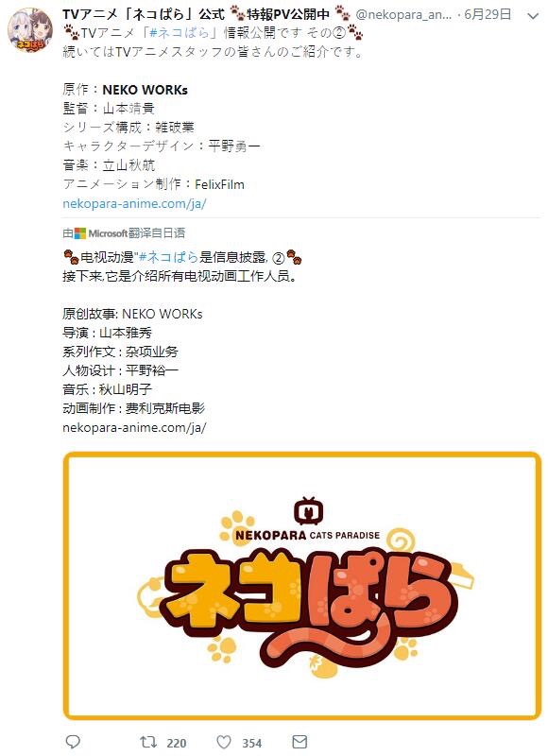Open the tweet options chevron menu
This screenshot has height=756, width=548.
(533, 16)
